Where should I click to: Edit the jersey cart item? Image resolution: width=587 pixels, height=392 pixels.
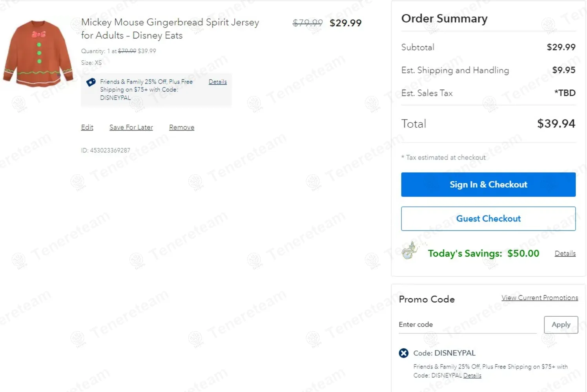(87, 127)
